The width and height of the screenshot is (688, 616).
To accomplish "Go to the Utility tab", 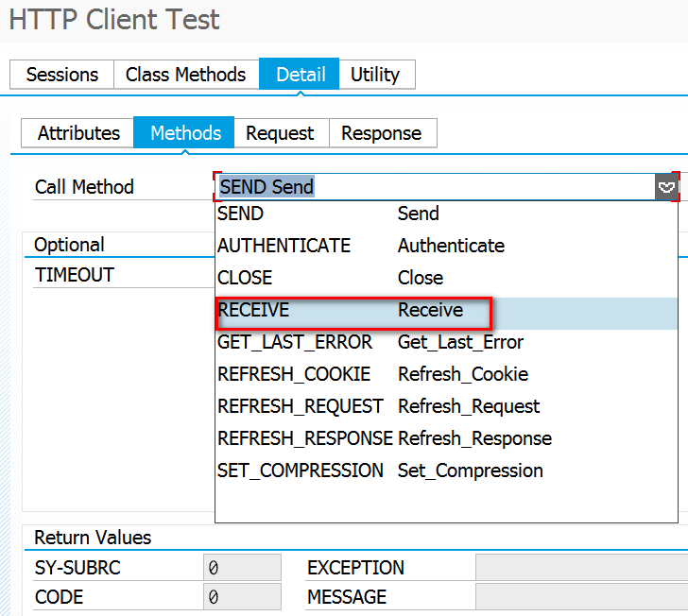I will click(x=375, y=75).
